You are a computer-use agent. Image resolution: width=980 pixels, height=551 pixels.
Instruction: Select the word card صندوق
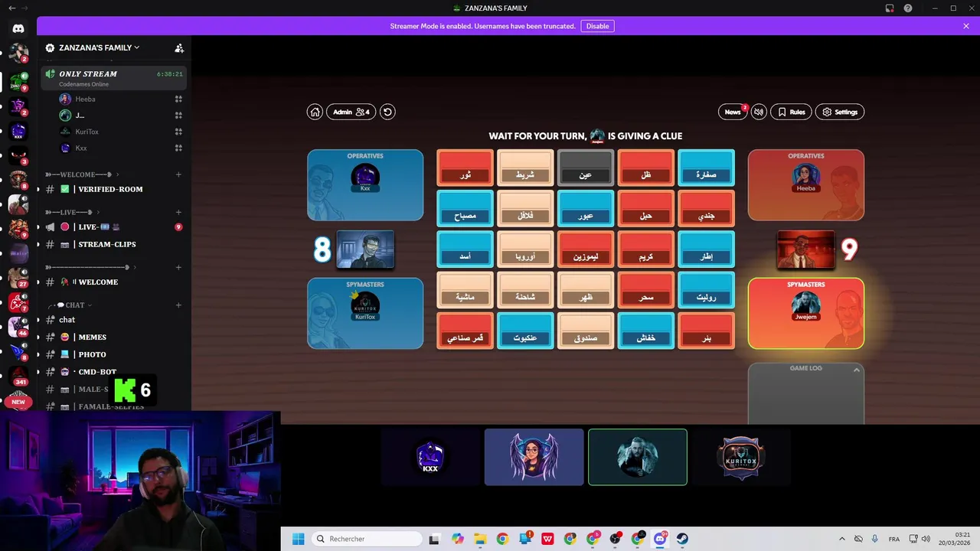click(586, 331)
